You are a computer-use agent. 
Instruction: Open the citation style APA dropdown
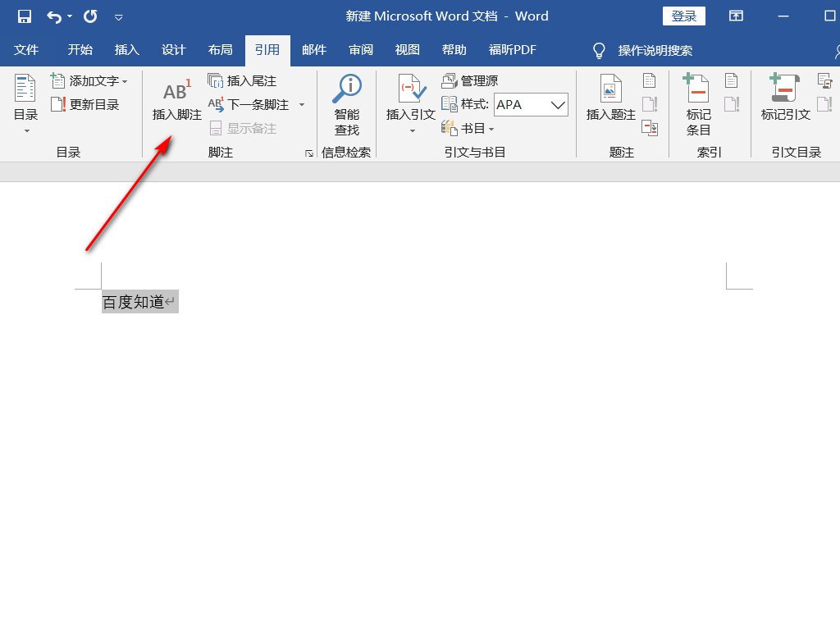(x=558, y=105)
